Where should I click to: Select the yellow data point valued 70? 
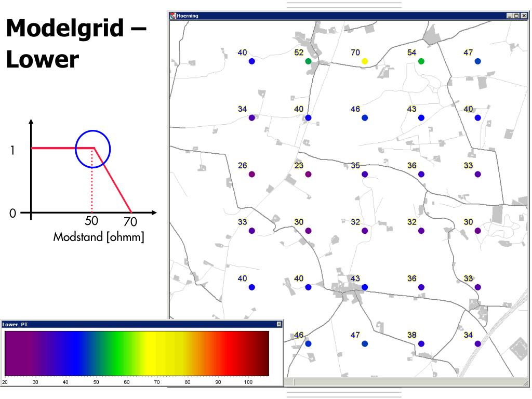pos(365,61)
